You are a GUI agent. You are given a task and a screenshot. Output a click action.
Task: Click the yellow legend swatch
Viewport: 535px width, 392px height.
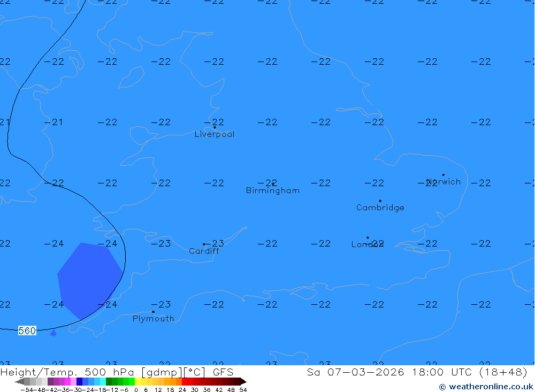[x=138, y=381]
